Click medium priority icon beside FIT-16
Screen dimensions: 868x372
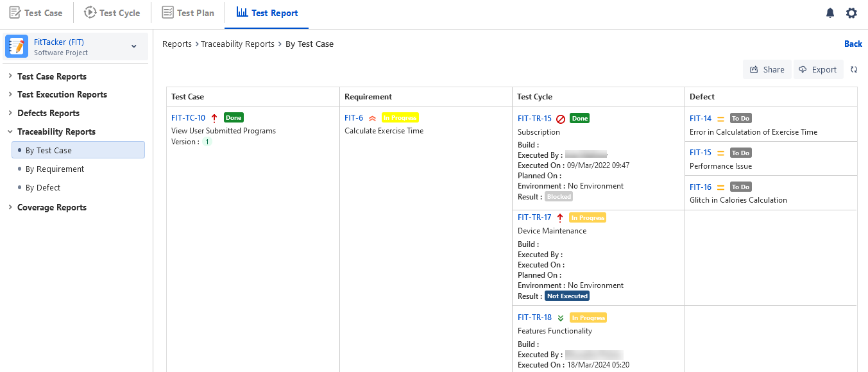[x=720, y=187]
